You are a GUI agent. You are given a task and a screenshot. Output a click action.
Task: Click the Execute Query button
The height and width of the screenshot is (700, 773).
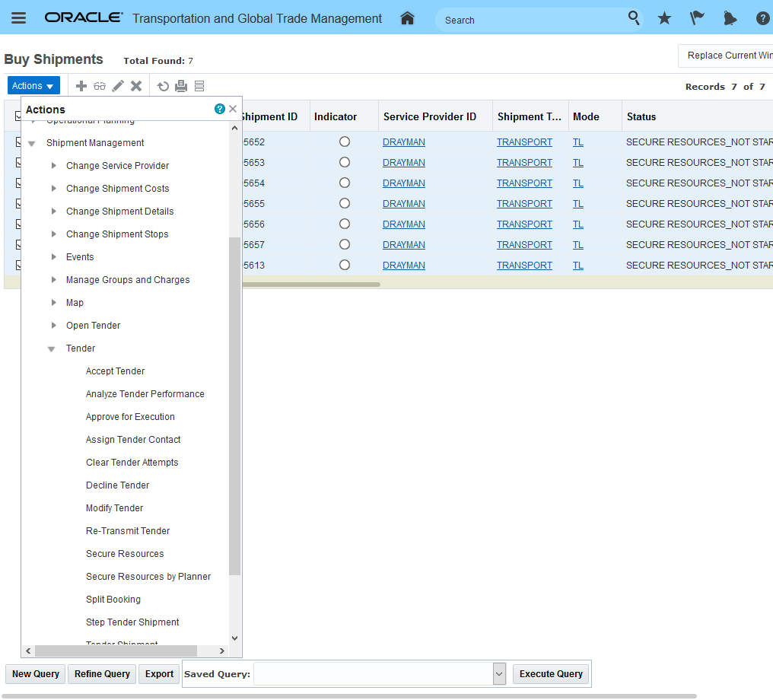click(551, 673)
